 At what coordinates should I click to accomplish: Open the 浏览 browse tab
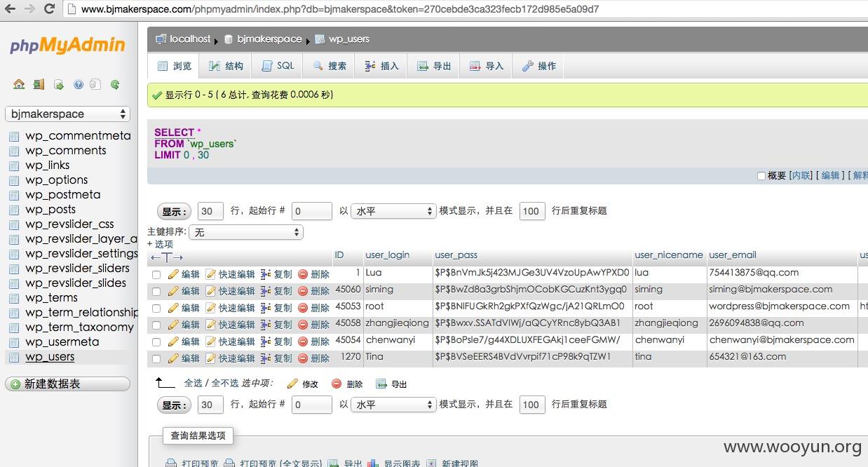(x=174, y=66)
